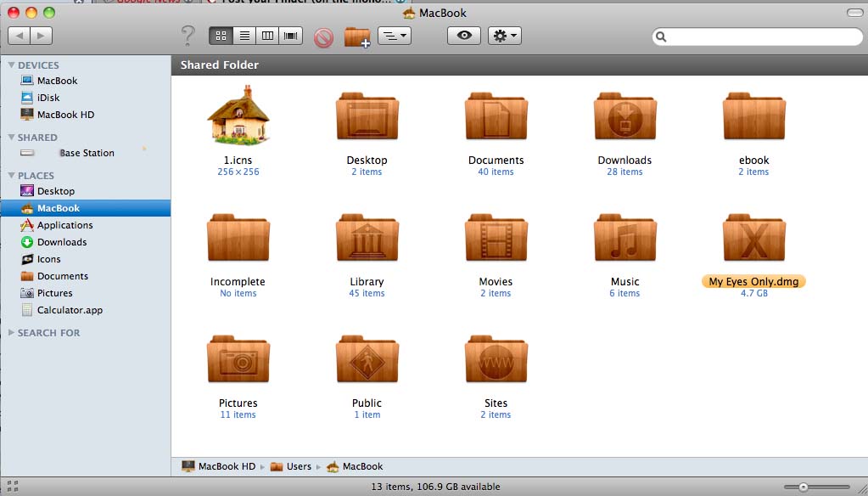
Task: Select the Public folder icon
Action: point(367,359)
